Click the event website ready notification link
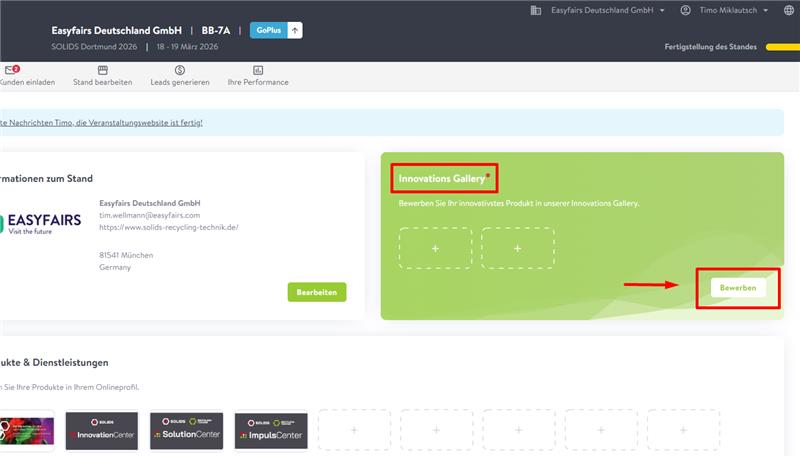The height and width of the screenshot is (457, 800). 100,122
